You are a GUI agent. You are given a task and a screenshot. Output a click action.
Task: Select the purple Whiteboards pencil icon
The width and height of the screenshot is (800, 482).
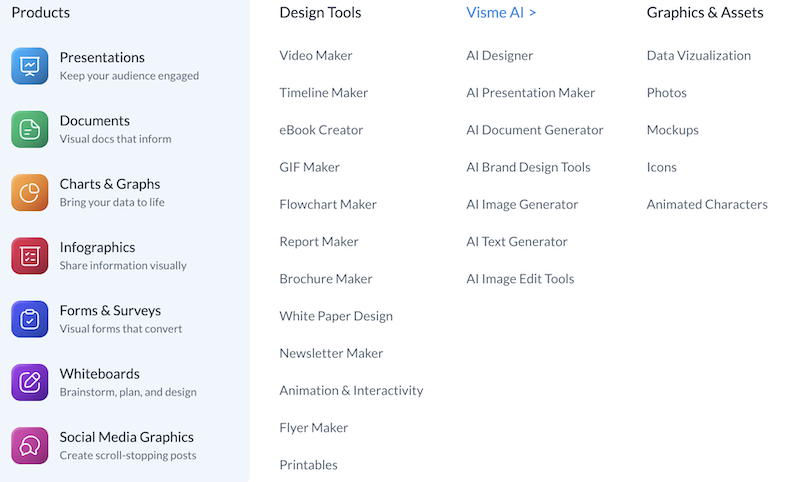coord(30,382)
